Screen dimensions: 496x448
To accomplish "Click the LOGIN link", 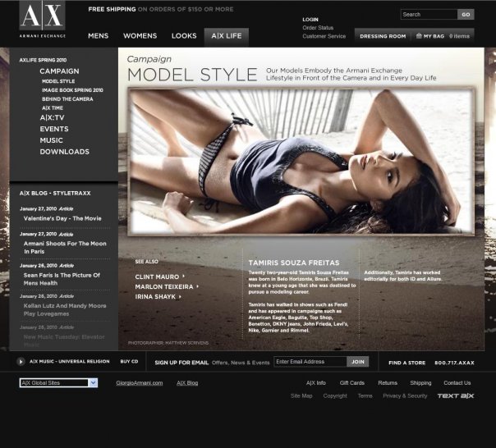I will (x=310, y=20).
